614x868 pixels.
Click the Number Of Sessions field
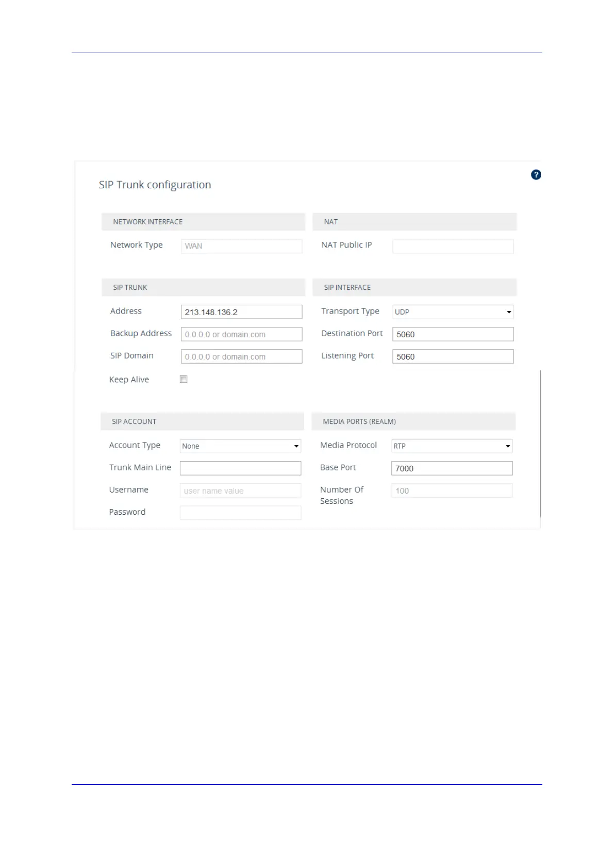click(x=452, y=490)
